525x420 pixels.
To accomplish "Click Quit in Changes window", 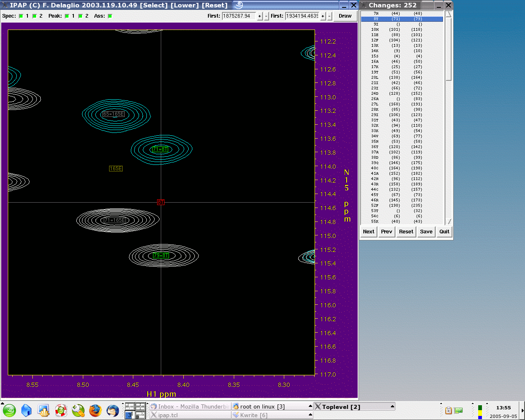I will pyautogui.click(x=444, y=231).
